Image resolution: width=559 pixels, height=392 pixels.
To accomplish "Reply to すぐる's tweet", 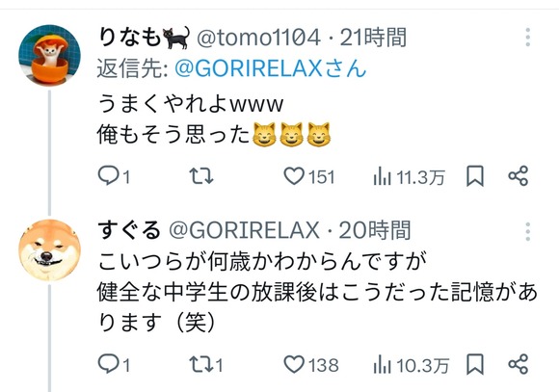I will 114,364.
